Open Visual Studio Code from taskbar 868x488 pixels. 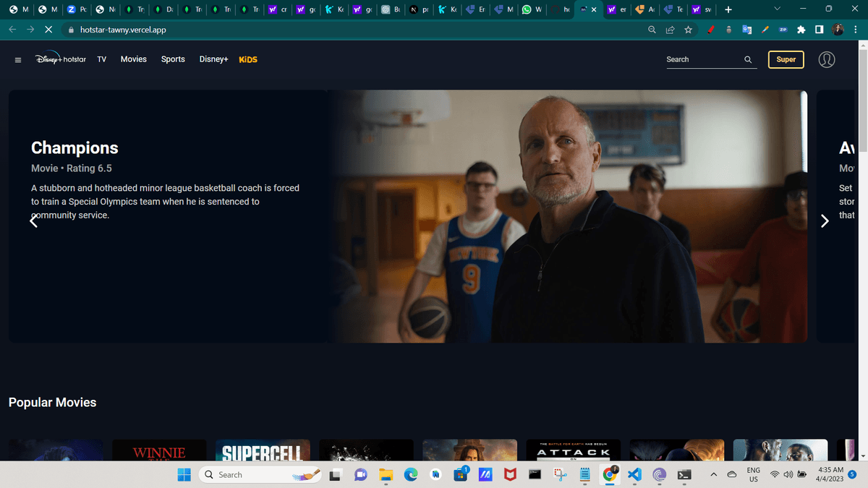[x=635, y=474]
